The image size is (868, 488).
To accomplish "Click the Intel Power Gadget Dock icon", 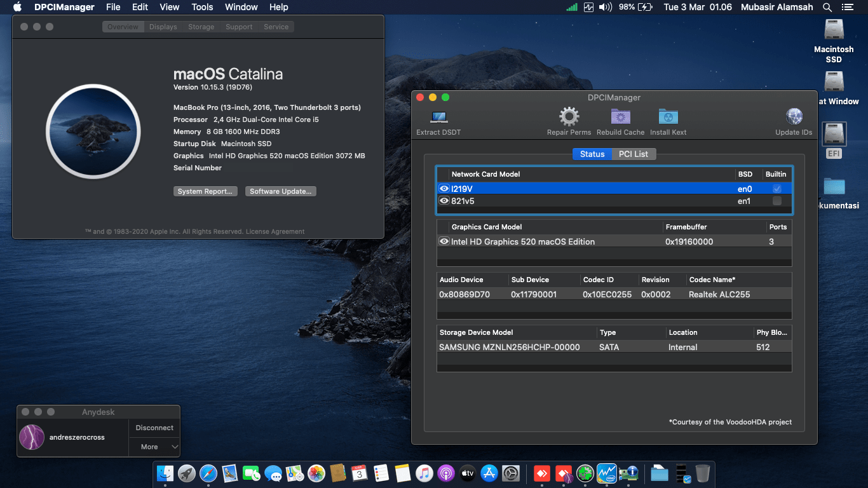I will 607,473.
